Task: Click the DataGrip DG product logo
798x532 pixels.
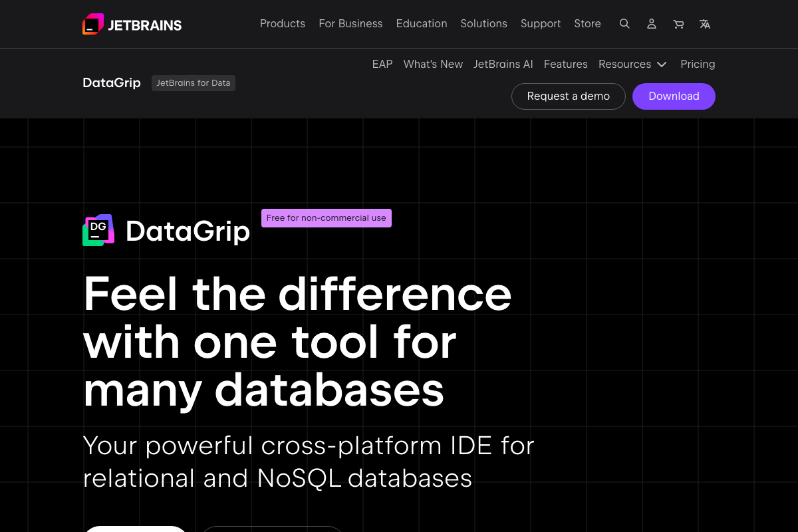Action: tap(98, 230)
